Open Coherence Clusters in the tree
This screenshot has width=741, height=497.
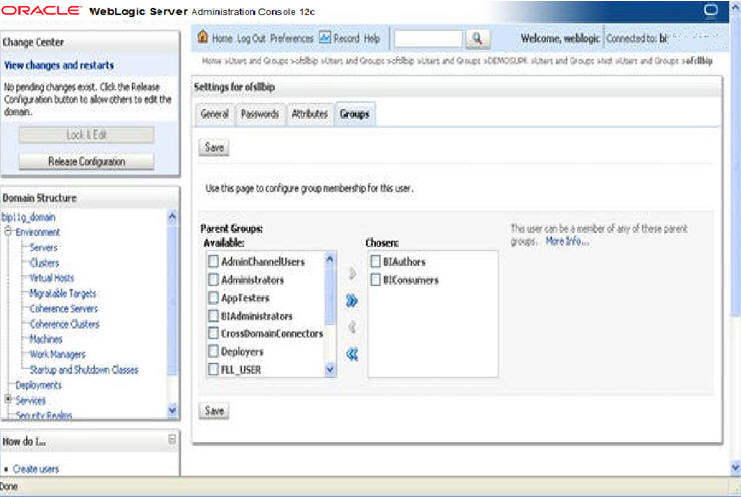click(x=65, y=324)
